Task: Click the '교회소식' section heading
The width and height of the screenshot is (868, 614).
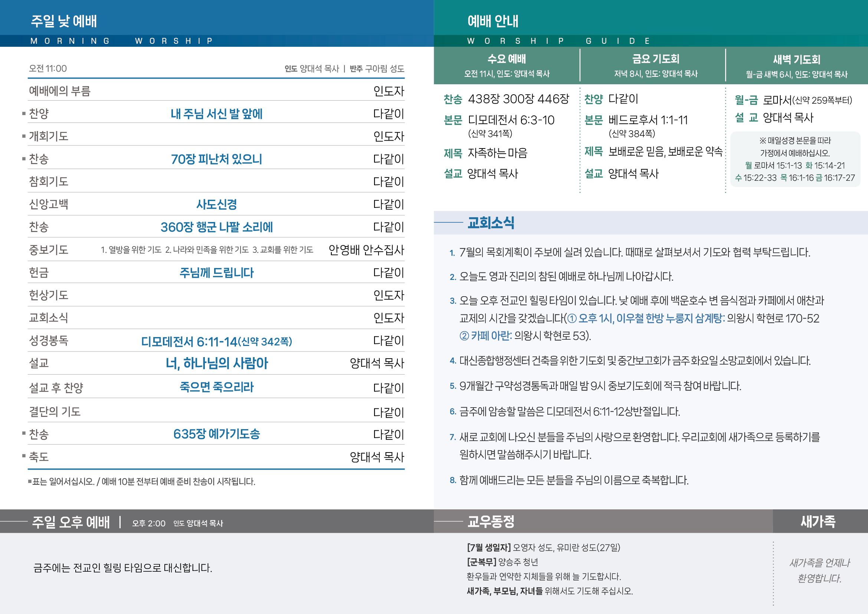Action: [x=491, y=223]
